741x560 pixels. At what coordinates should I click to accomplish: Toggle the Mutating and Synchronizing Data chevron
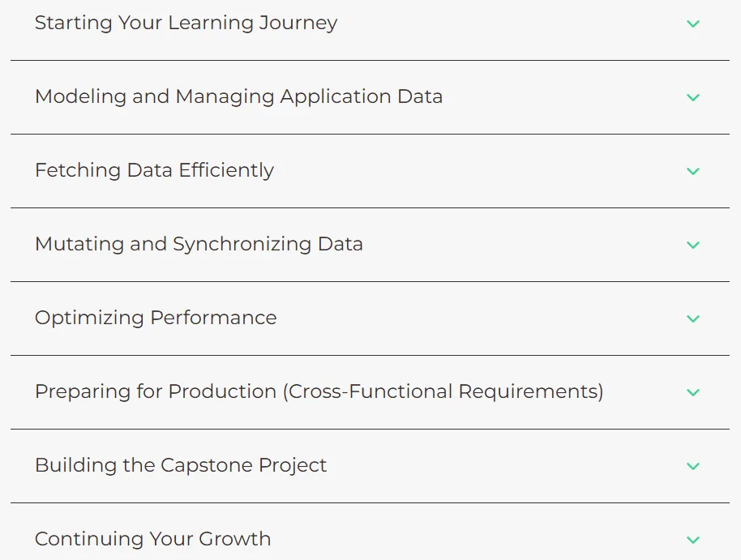click(x=693, y=245)
